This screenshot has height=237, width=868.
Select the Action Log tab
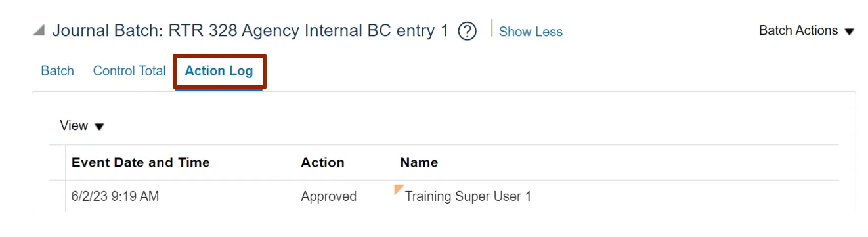(219, 71)
